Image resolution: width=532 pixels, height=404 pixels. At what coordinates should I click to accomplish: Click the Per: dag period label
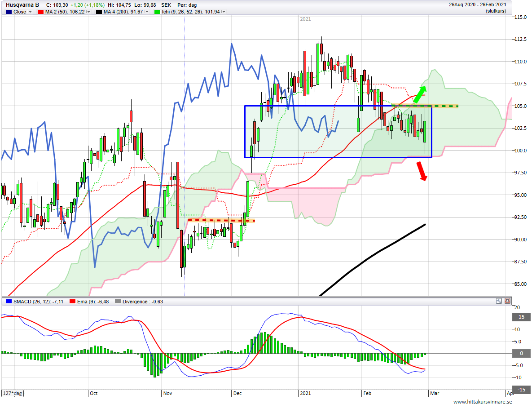(x=187, y=5)
